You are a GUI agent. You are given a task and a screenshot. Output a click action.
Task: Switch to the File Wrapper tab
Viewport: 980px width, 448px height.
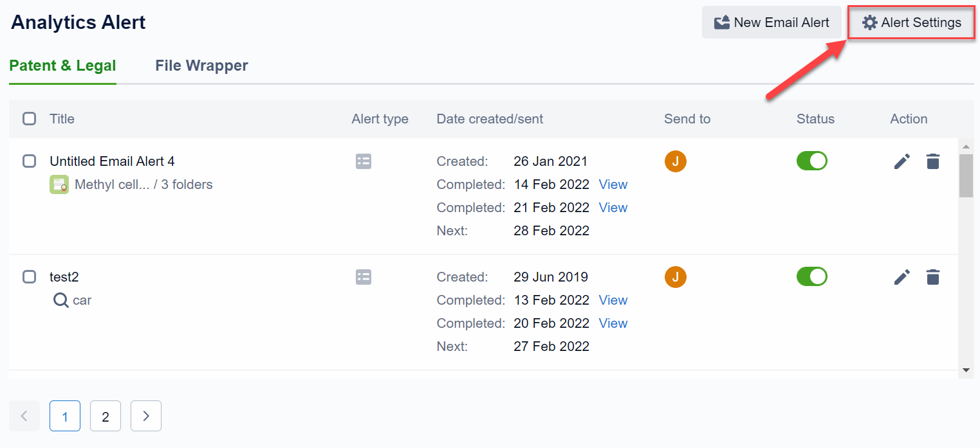pos(201,66)
